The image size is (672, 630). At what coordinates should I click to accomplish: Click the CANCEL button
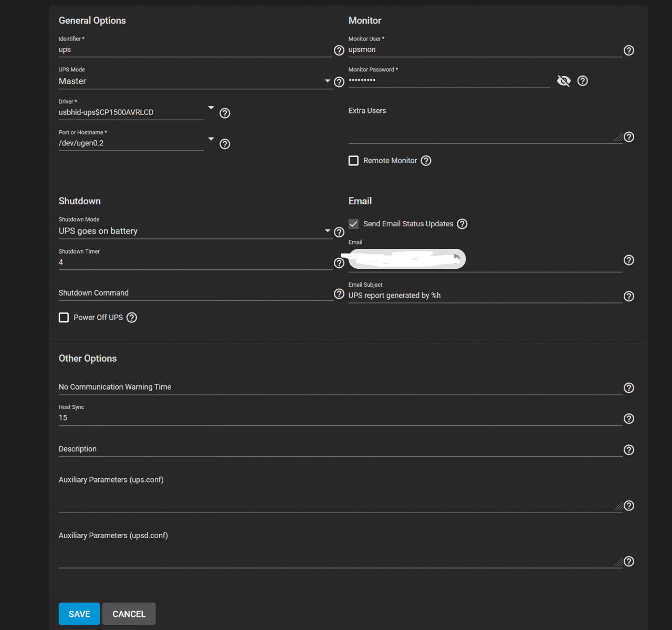click(x=129, y=614)
